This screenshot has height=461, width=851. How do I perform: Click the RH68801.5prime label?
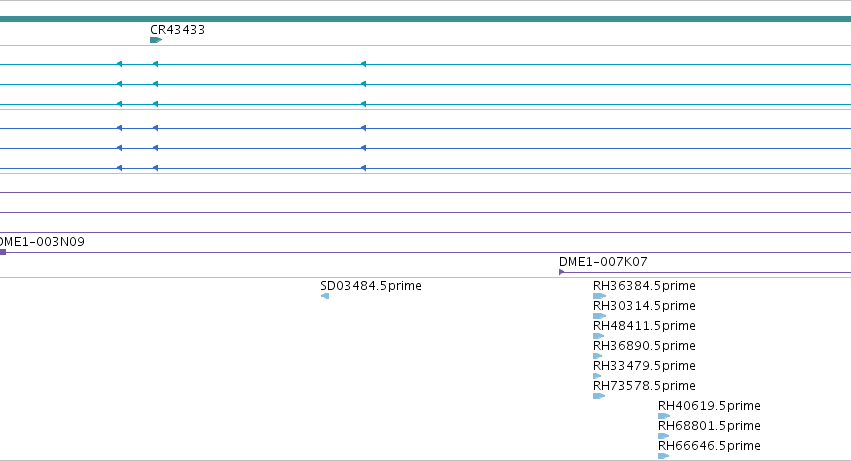[709, 426]
